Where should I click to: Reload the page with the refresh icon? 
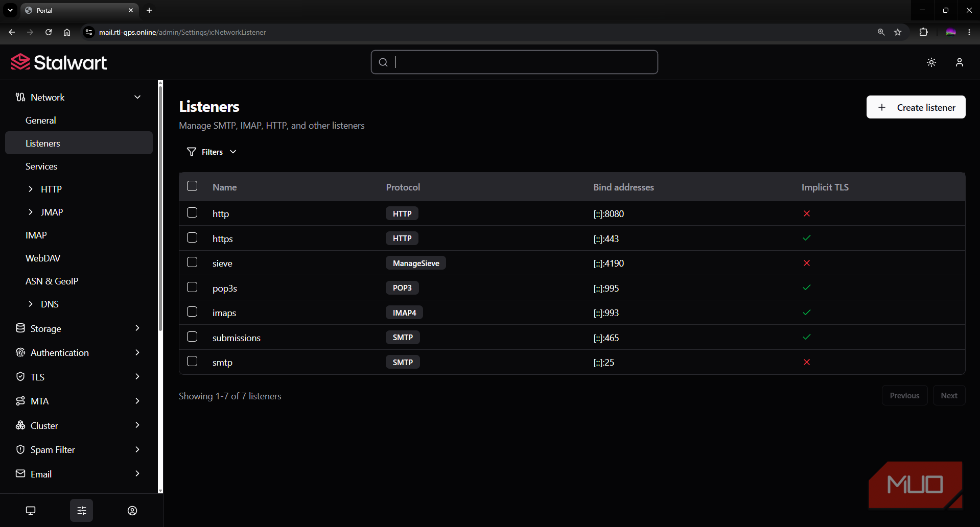coord(49,32)
